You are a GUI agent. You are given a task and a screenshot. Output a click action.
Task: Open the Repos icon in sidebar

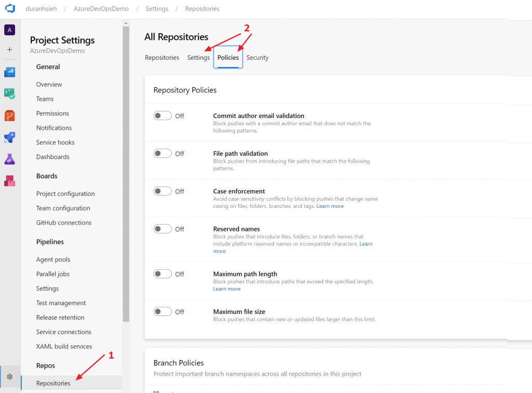click(9, 116)
